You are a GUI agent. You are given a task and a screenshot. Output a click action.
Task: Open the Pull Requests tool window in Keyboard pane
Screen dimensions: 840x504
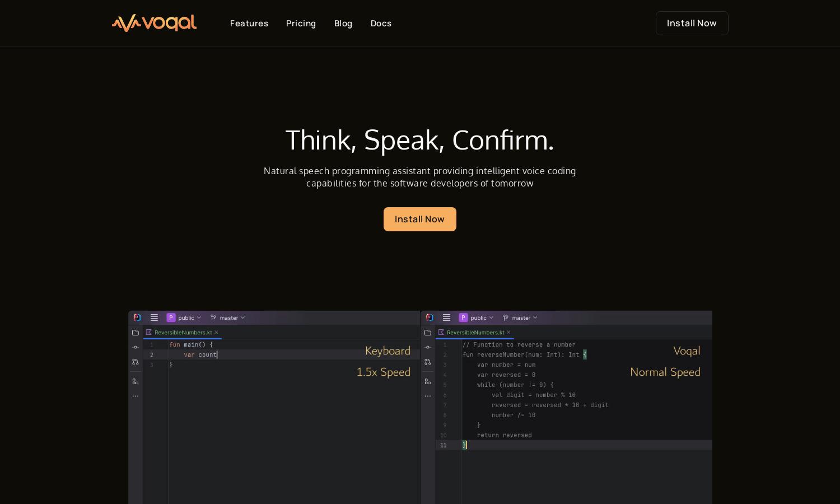[x=136, y=362]
